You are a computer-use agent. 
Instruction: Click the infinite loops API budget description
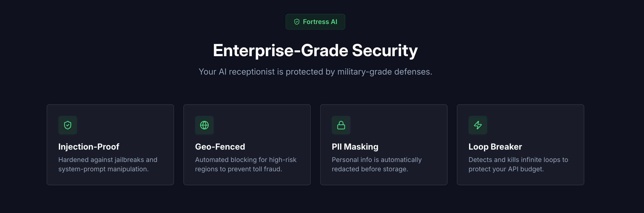(518, 164)
